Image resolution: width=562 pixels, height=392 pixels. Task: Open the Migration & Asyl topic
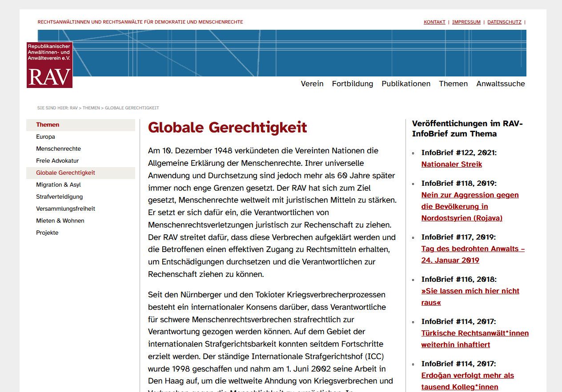point(58,184)
